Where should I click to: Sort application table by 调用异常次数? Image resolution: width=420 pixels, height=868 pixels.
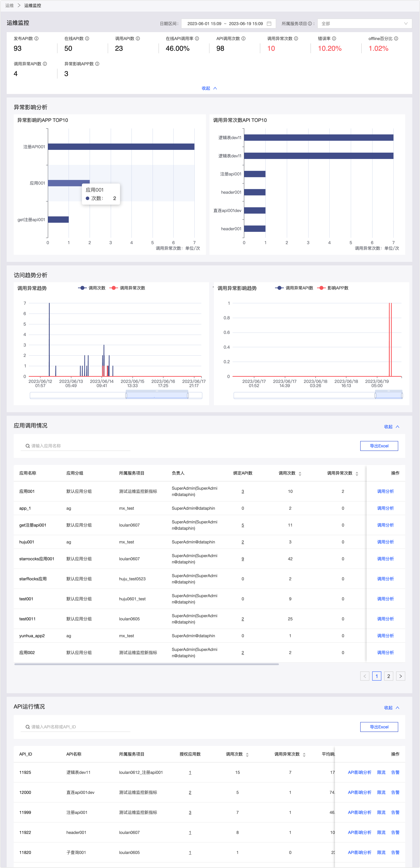point(357,473)
